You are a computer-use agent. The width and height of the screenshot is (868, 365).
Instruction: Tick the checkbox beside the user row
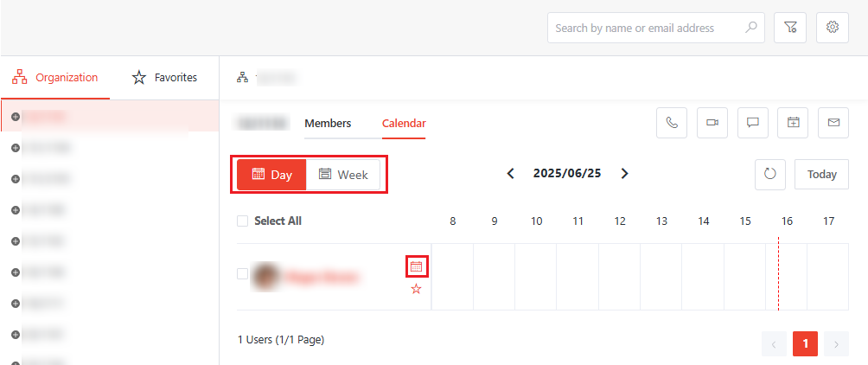(242, 274)
